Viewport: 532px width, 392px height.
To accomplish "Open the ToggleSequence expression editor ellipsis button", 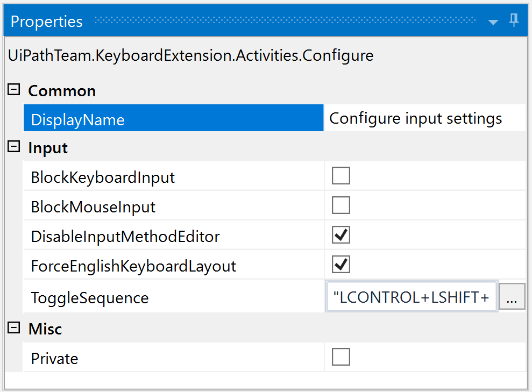I will (x=512, y=296).
